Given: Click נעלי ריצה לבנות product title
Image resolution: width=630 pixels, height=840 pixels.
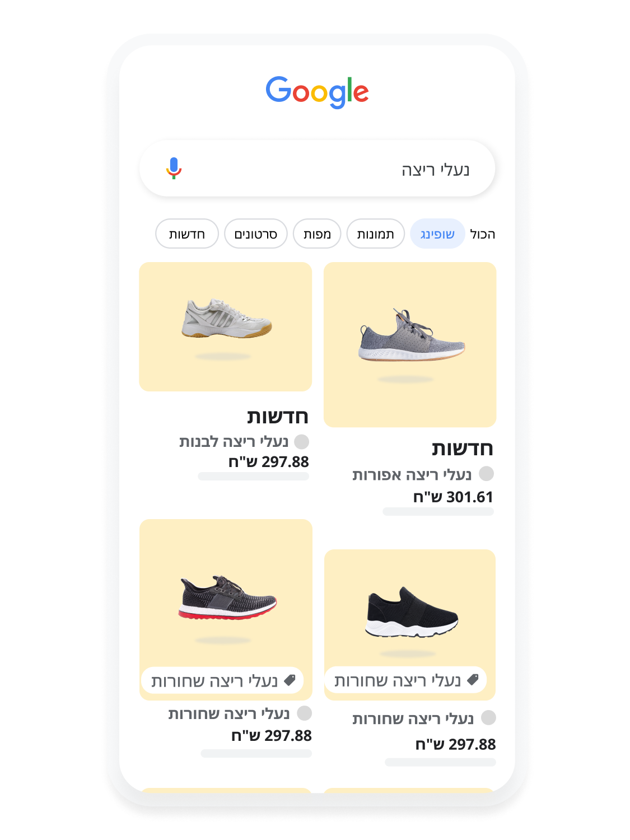Looking at the screenshot, I should click(234, 442).
